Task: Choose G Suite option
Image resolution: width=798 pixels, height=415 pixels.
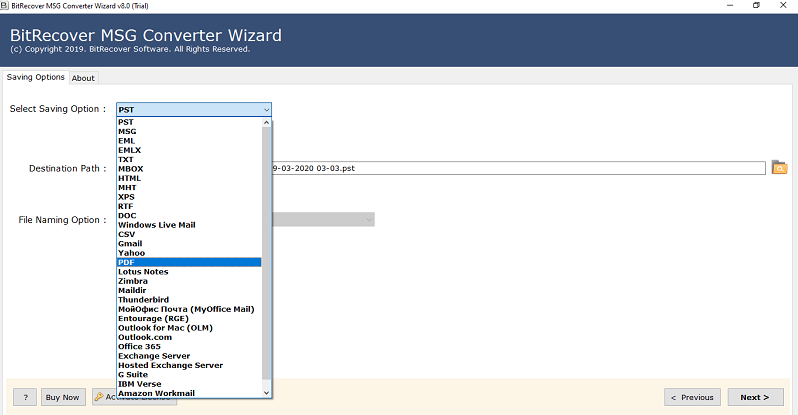Action: (x=189, y=375)
